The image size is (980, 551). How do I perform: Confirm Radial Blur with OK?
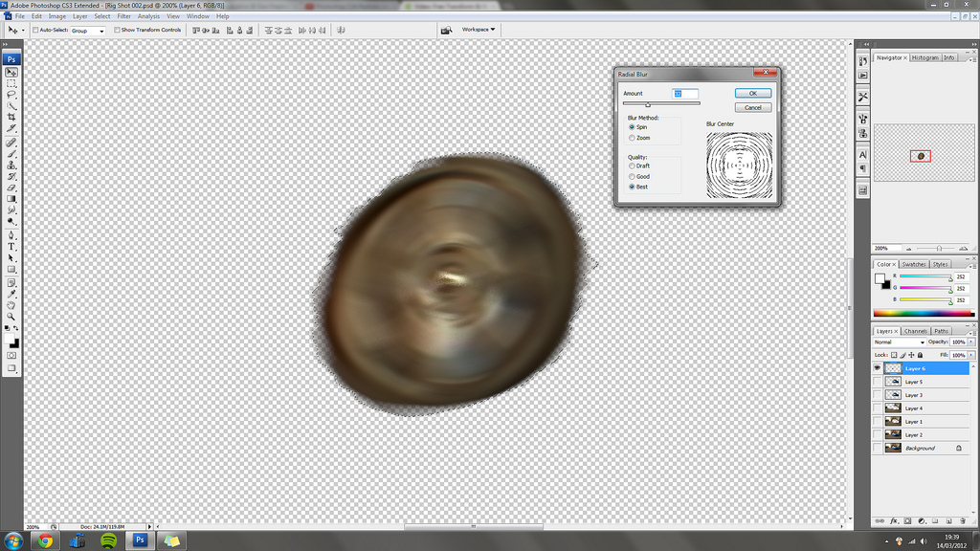tap(752, 93)
